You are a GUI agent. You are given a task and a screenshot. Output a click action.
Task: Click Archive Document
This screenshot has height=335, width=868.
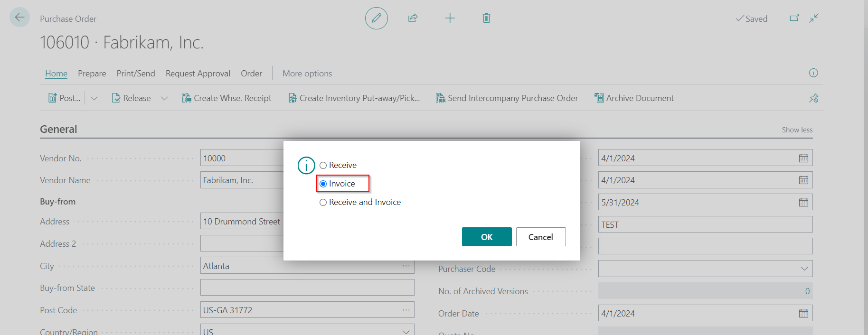click(634, 98)
